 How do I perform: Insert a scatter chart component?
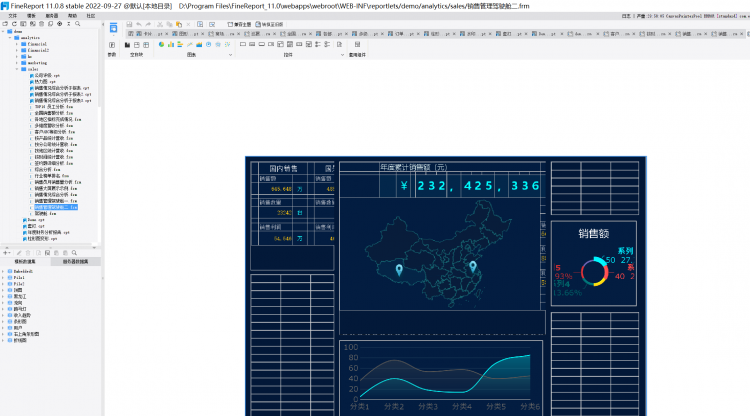[x=227, y=44]
